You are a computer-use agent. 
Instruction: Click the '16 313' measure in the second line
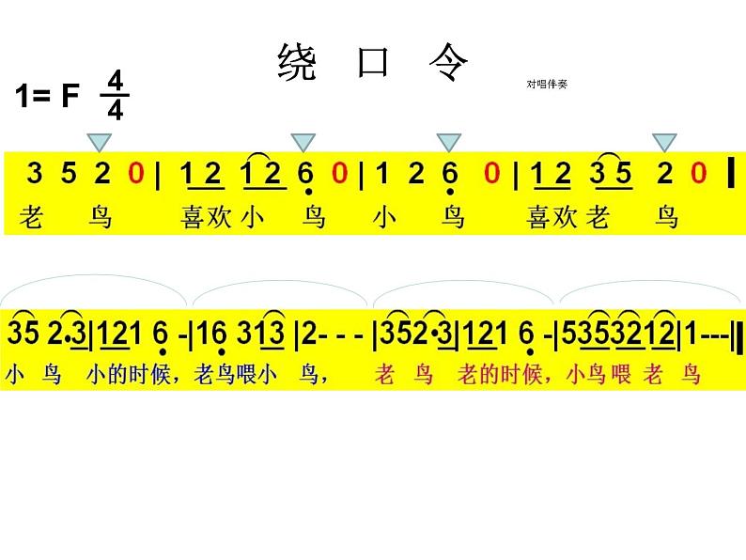[x=241, y=334]
